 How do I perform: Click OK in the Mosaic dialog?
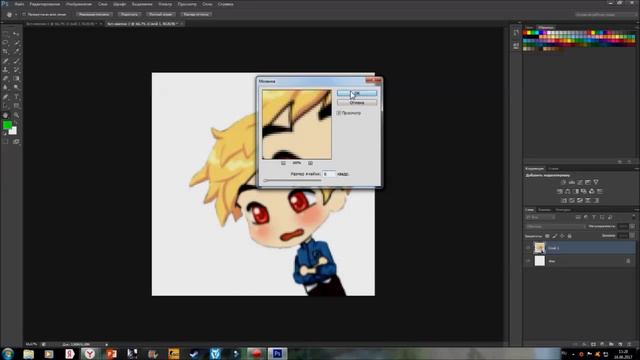click(357, 93)
